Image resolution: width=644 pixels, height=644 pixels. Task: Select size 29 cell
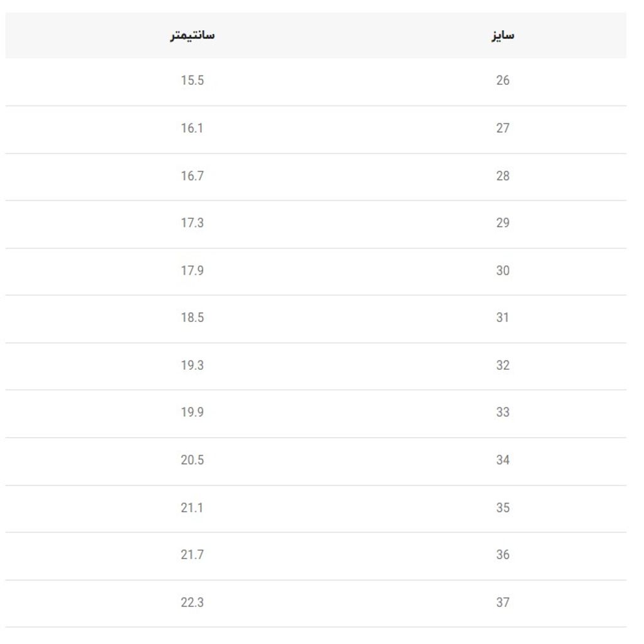(502, 223)
